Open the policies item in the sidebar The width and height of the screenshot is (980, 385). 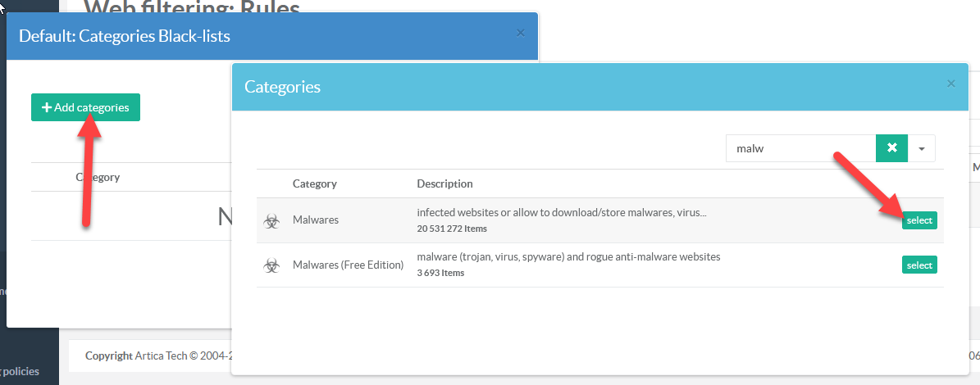tap(21, 372)
